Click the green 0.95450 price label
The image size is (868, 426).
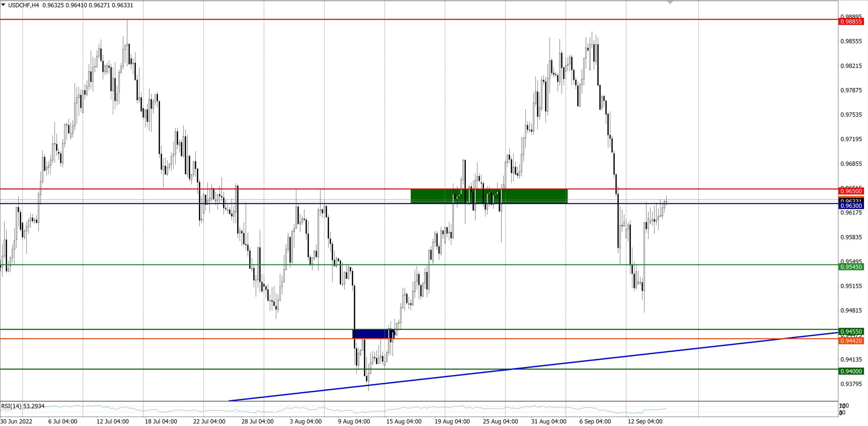click(851, 267)
